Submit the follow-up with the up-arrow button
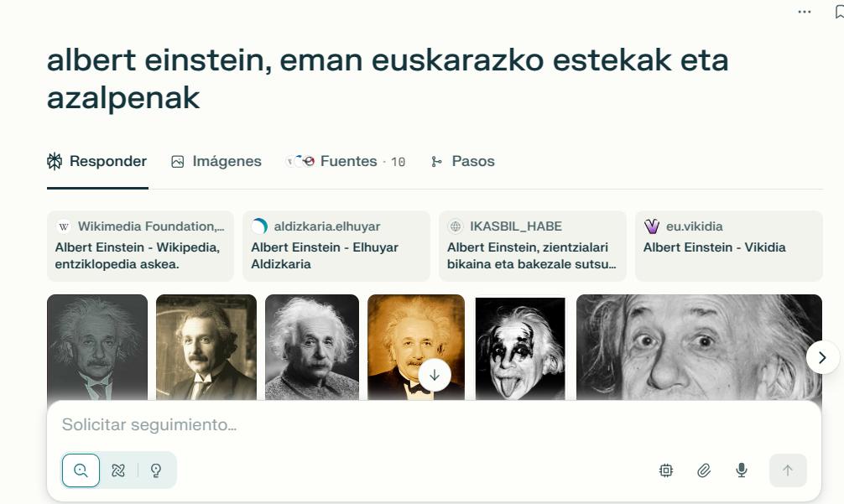Viewport: 844px width, 504px height. (788, 470)
